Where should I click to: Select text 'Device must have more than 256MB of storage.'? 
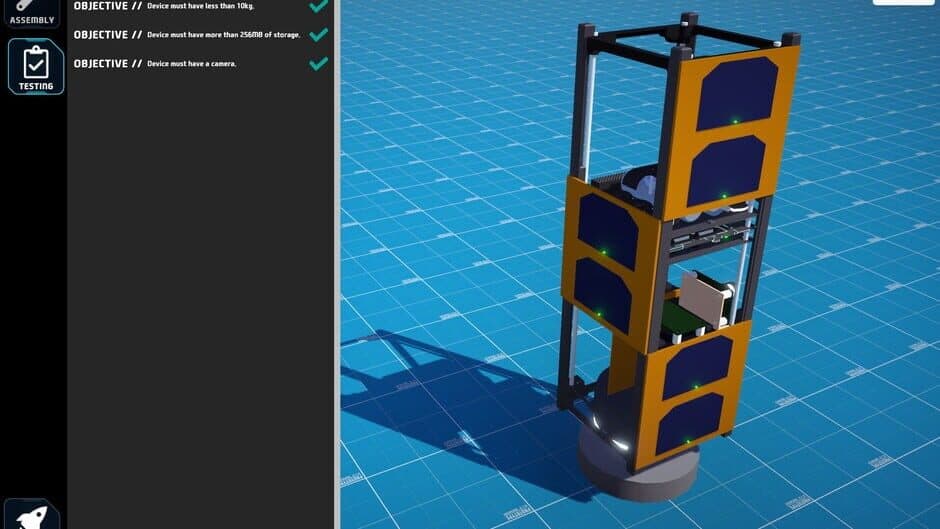coord(224,35)
